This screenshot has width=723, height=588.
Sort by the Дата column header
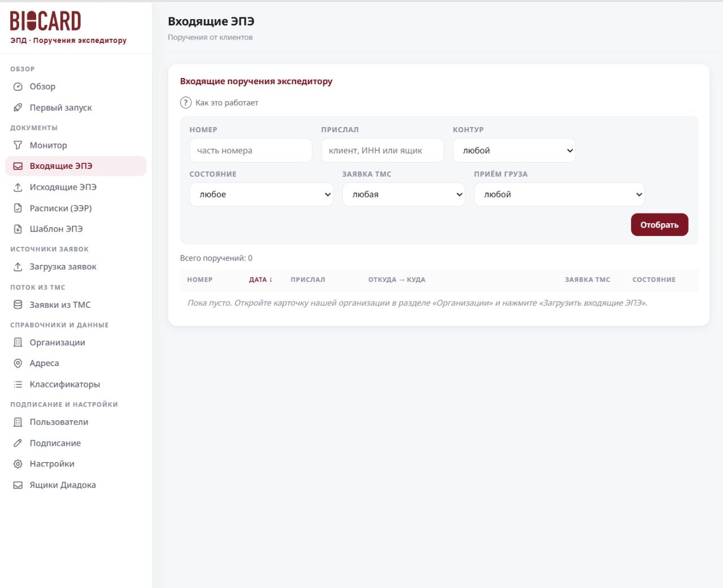[261, 280]
